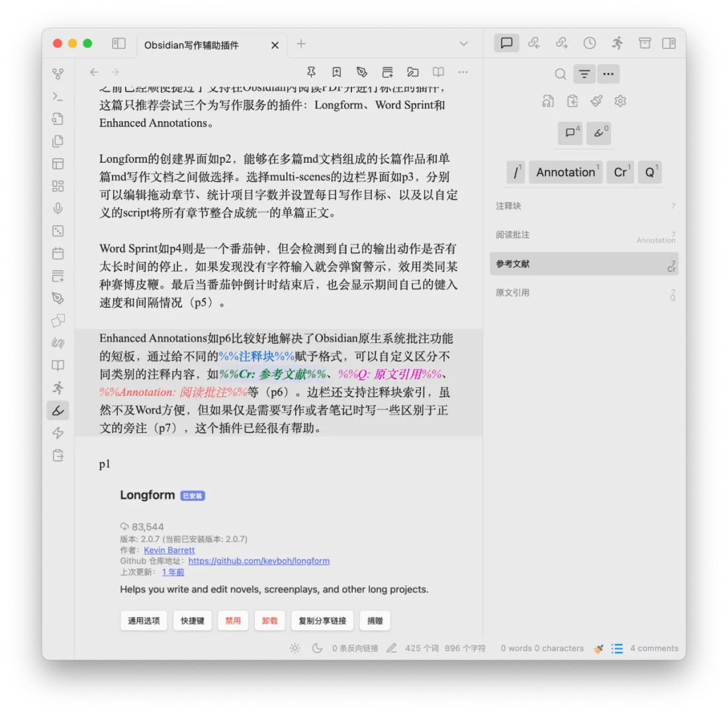Screen dimensions: 728x715
Task: Click the shapes icon in the ribbon
Action: coord(58,320)
